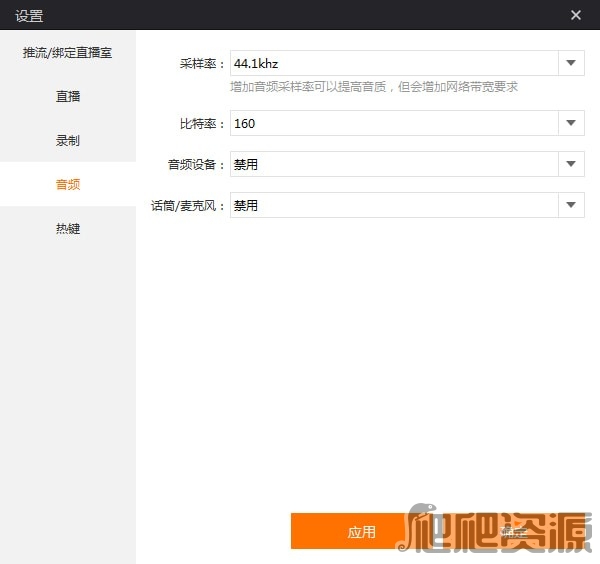600x564 pixels.
Task: Select the 音频 settings tab
Action: 68,184
